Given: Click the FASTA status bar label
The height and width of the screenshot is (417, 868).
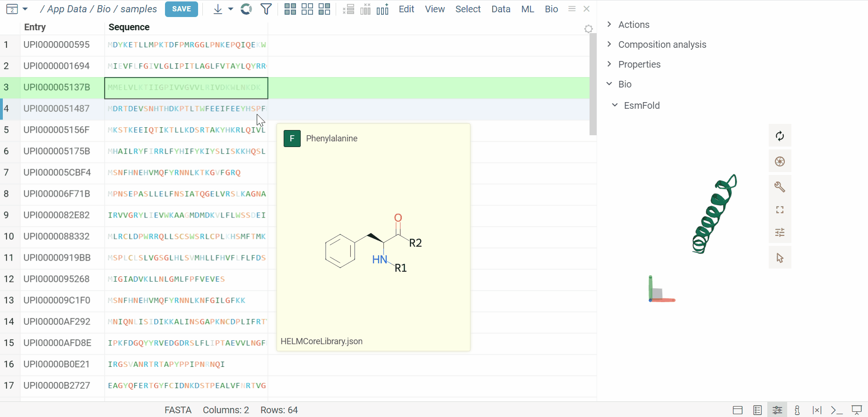Looking at the screenshot, I should pyautogui.click(x=178, y=410).
